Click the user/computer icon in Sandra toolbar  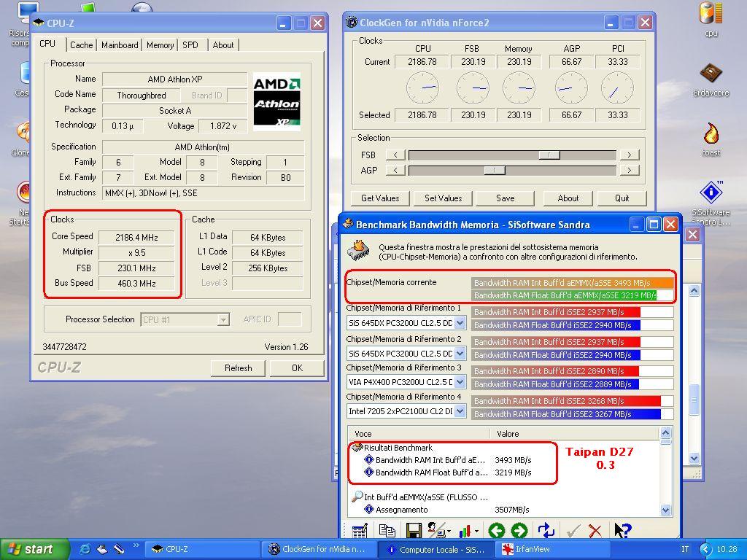[x=436, y=529]
